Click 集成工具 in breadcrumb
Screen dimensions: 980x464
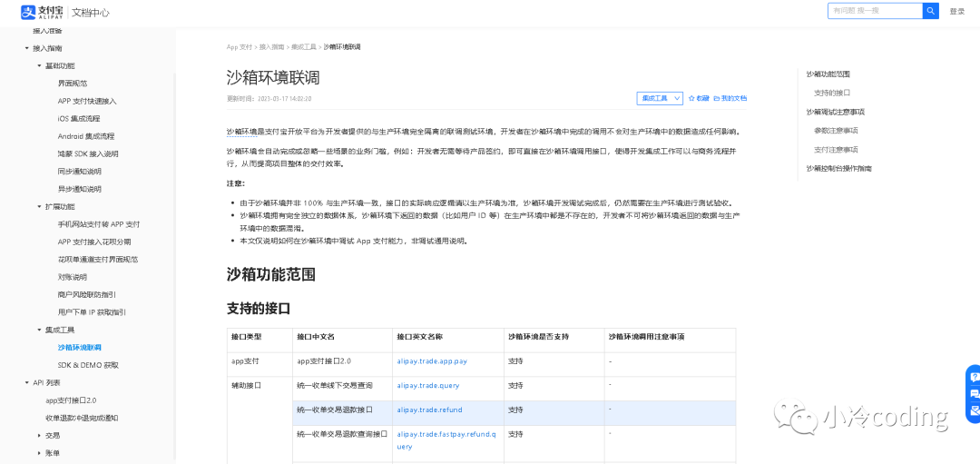(303, 47)
